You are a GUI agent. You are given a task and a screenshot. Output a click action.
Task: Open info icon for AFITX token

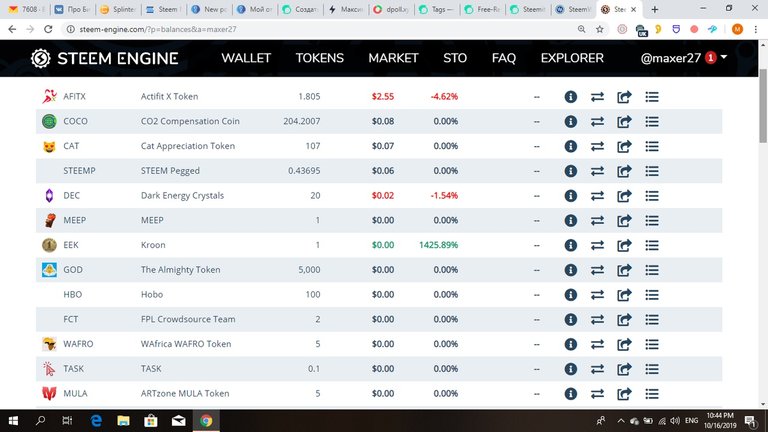(x=571, y=96)
